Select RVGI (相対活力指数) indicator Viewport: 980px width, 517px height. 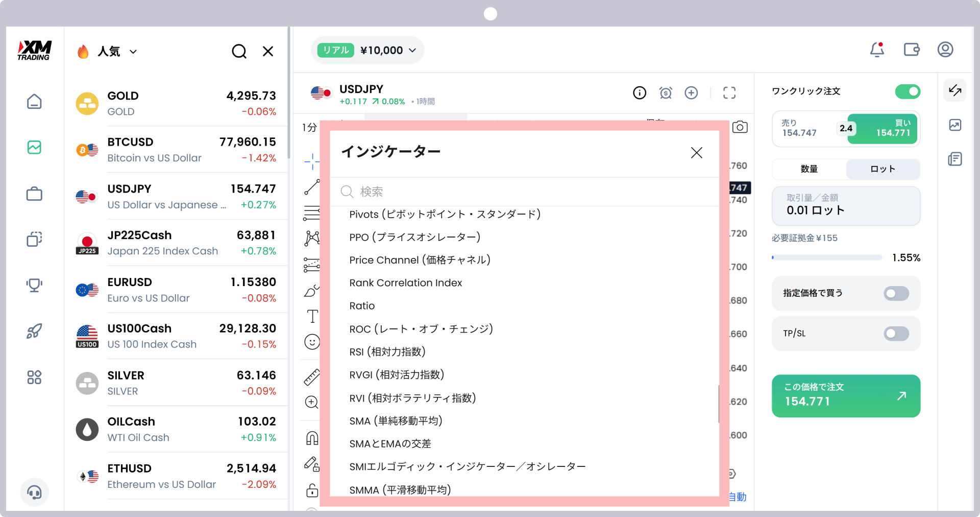click(397, 375)
